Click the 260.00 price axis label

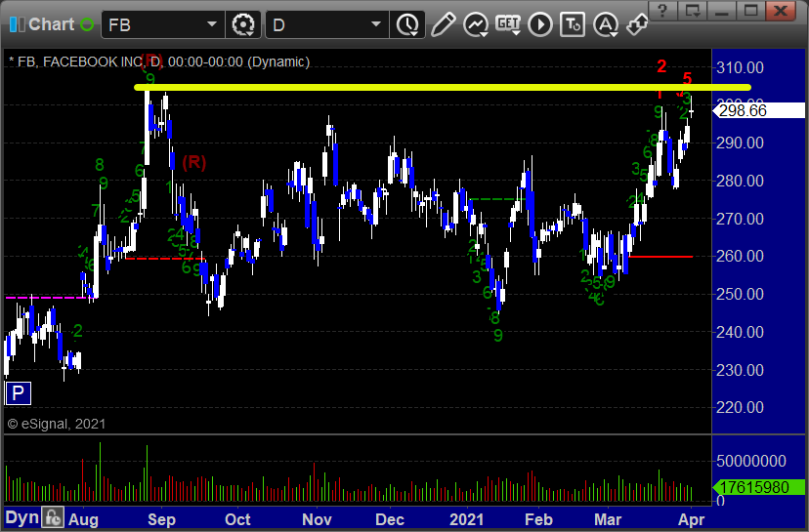coord(740,256)
